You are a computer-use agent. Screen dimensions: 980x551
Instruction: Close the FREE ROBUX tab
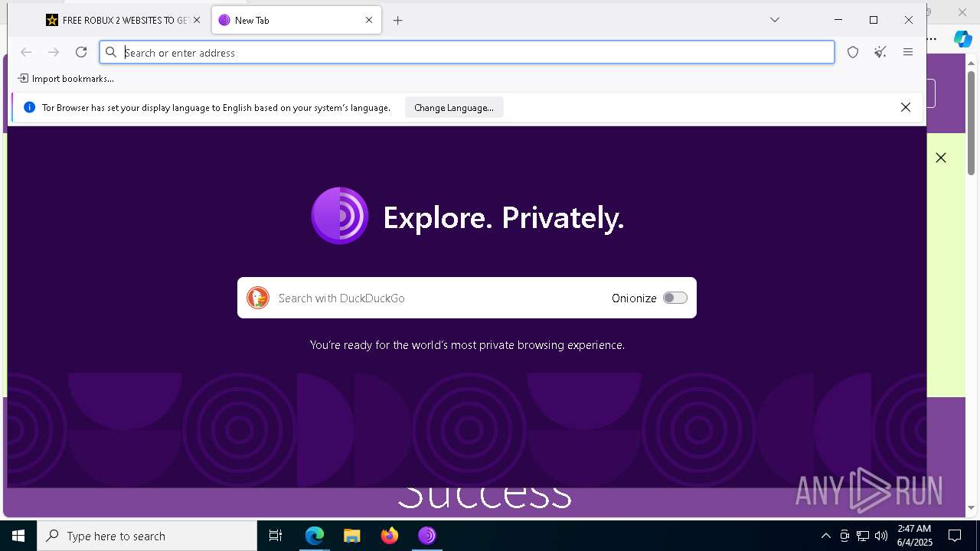[197, 21]
